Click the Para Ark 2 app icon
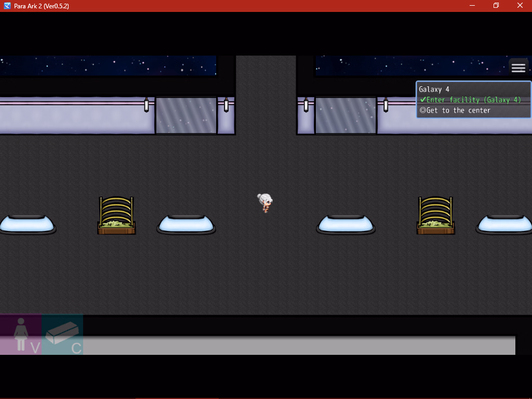 (x=7, y=6)
